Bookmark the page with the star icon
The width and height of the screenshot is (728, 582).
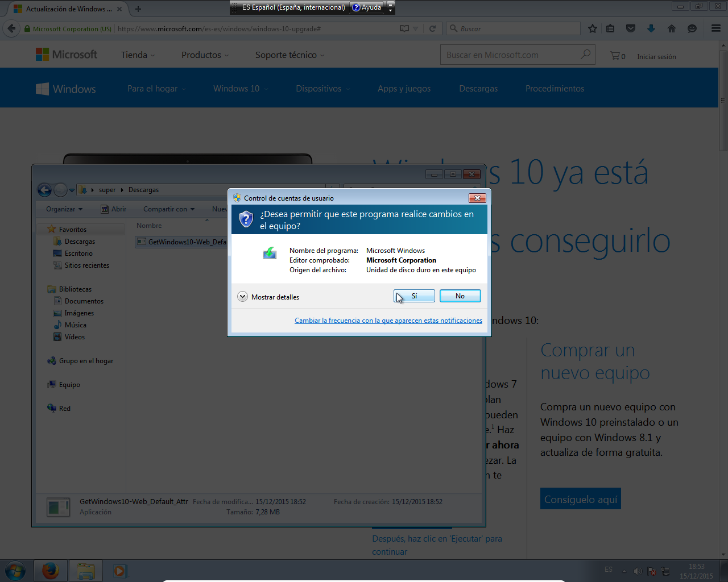(x=591, y=27)
